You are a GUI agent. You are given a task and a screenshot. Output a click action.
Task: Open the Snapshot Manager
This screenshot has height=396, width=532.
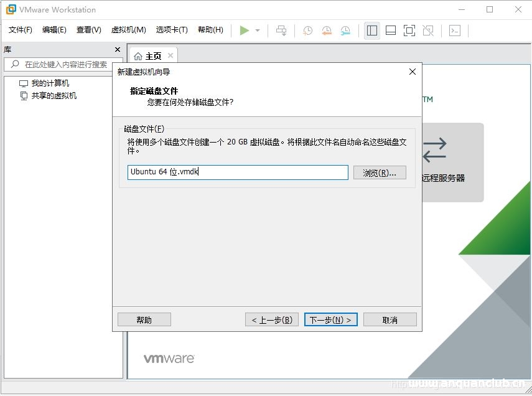(x=345, y=30)
